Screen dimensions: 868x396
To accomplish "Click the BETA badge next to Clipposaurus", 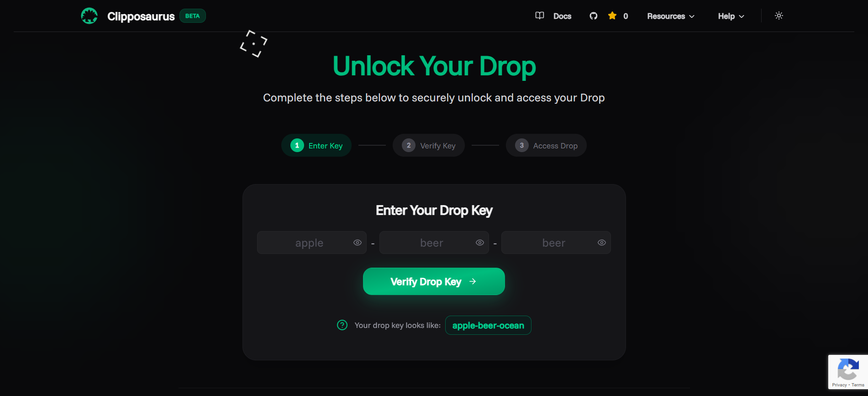I will pyautogui.click(x=193, y=16).
